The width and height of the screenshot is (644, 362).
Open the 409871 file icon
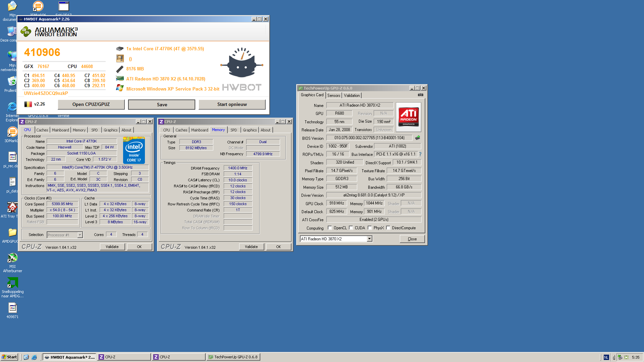[12, 308]
